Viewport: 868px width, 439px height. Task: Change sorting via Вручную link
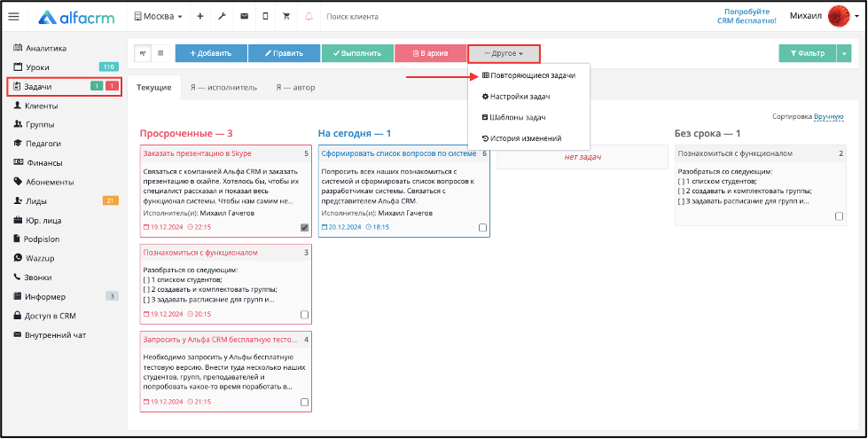pyautogui.click(x=829, y=117)
